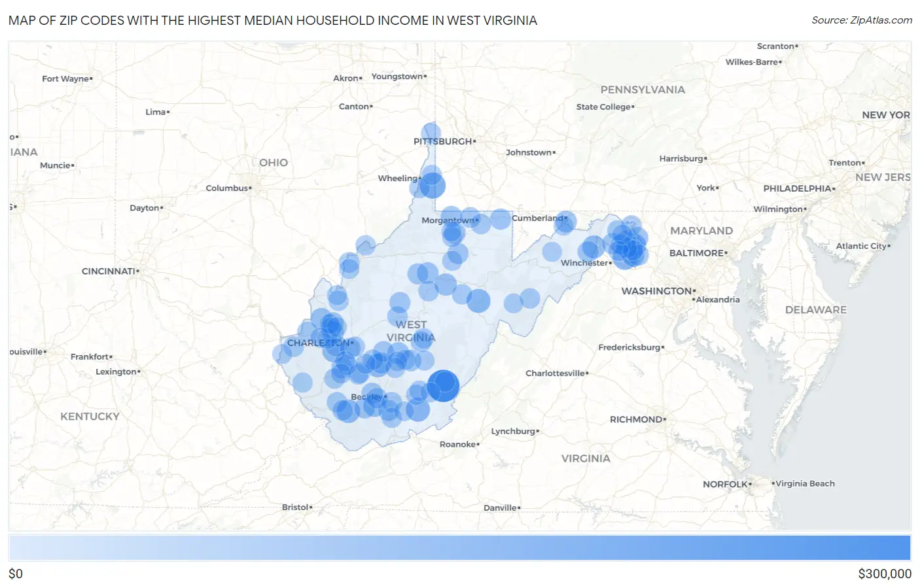Click the Danville city label
Screen dimensions: 920x588
[500, 508]
